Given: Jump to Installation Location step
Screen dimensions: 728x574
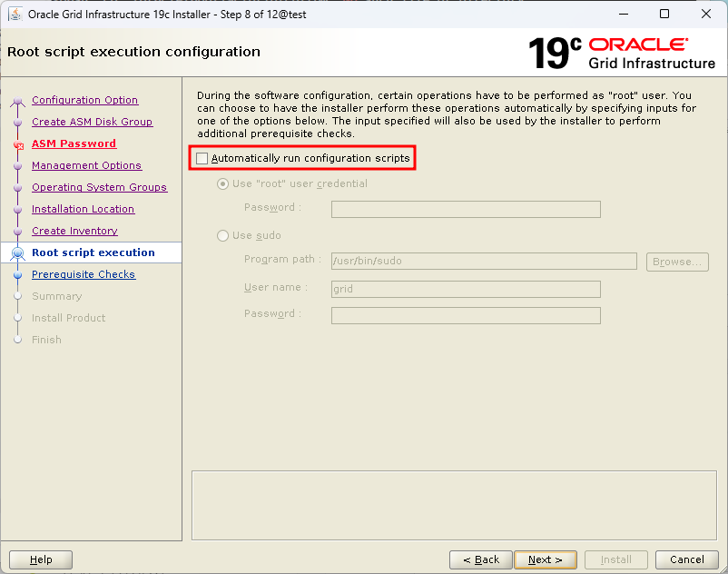Looking at the screenshot, I should [83, 209].
